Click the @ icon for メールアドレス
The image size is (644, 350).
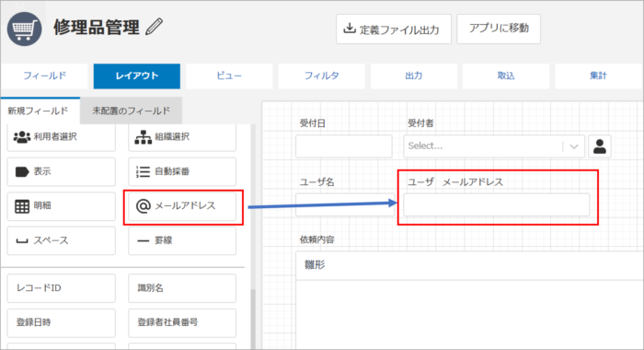click(x=143, y=205)
